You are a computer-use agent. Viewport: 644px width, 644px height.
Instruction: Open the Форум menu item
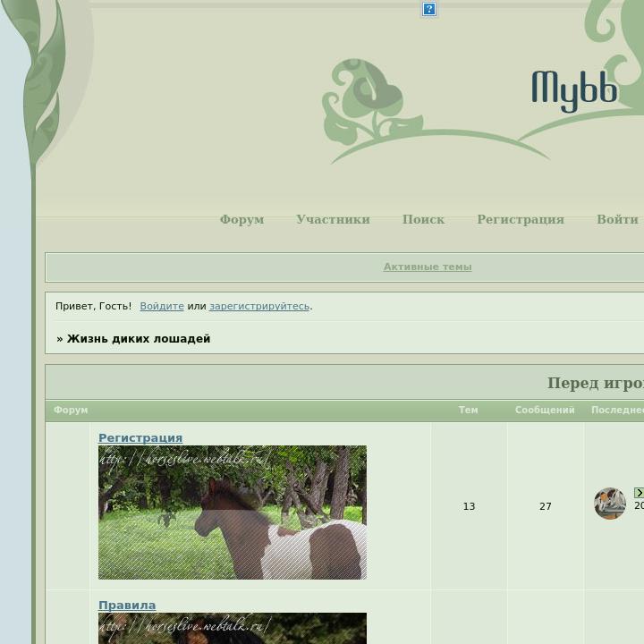click(x=241, y=219)
